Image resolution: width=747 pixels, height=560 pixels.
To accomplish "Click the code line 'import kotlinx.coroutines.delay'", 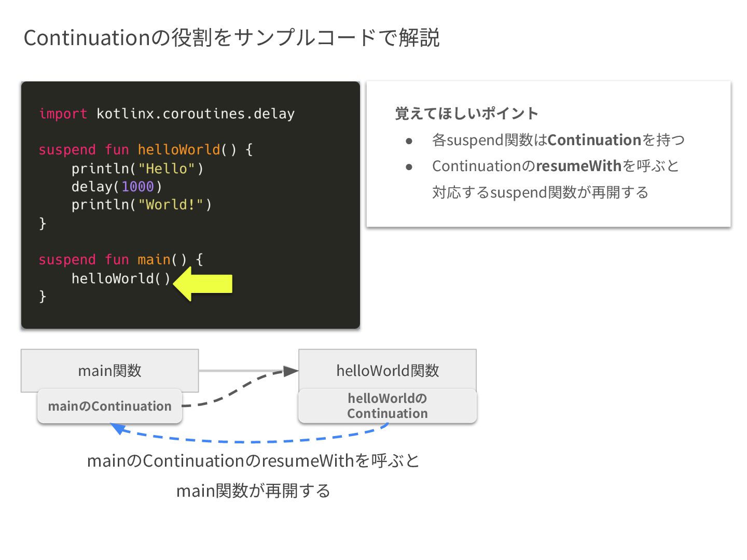I will tap(167, 114).
